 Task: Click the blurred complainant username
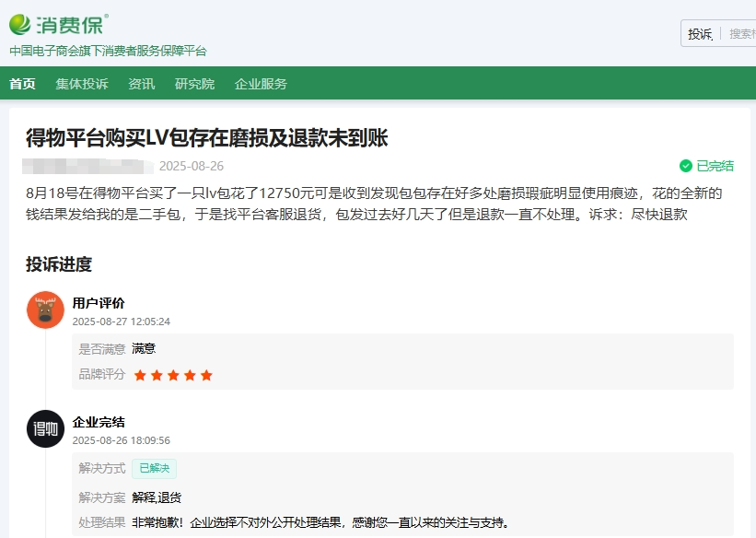click(87, 166)
